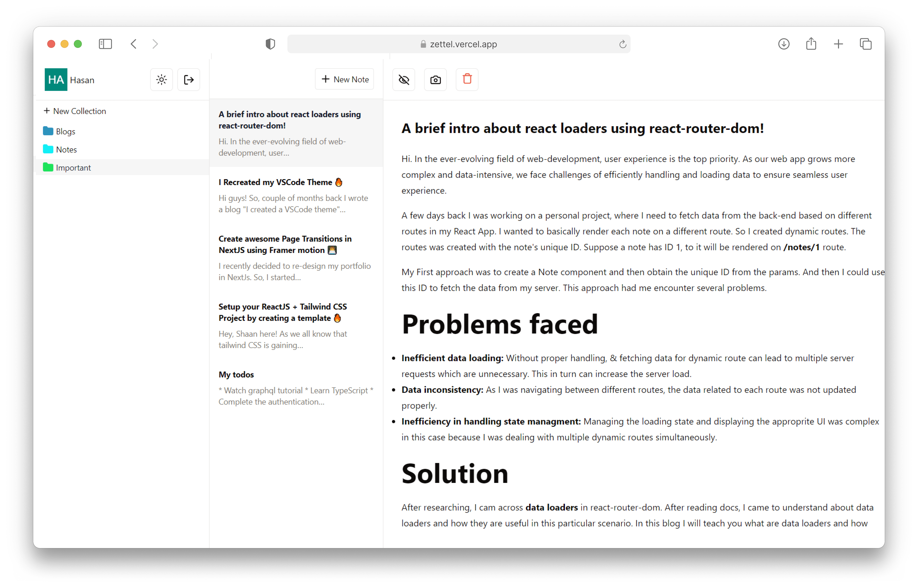The height and width of the screenshot is (588, 918).
Task: Click preview 'Hey, Shaan here! As we all know'
Action: 283,339
